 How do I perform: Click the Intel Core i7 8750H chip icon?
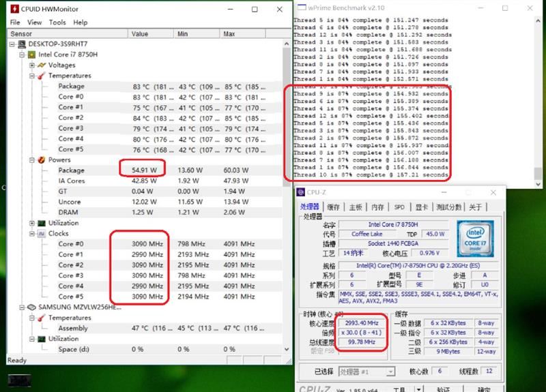pyautogui.click(x=31, y=55)
